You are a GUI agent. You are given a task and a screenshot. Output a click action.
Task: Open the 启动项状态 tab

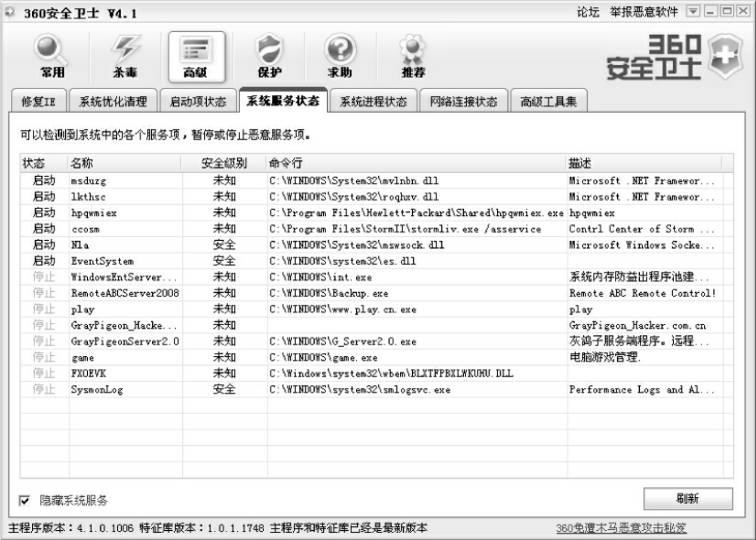(198, 101)
